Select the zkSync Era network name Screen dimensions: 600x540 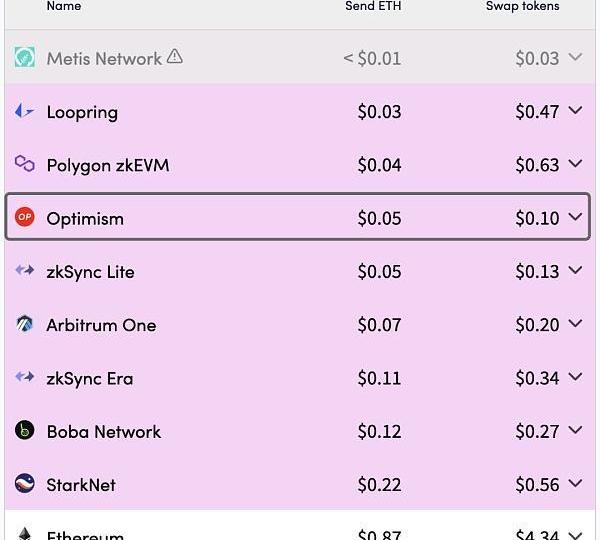[x=89, y=378]
